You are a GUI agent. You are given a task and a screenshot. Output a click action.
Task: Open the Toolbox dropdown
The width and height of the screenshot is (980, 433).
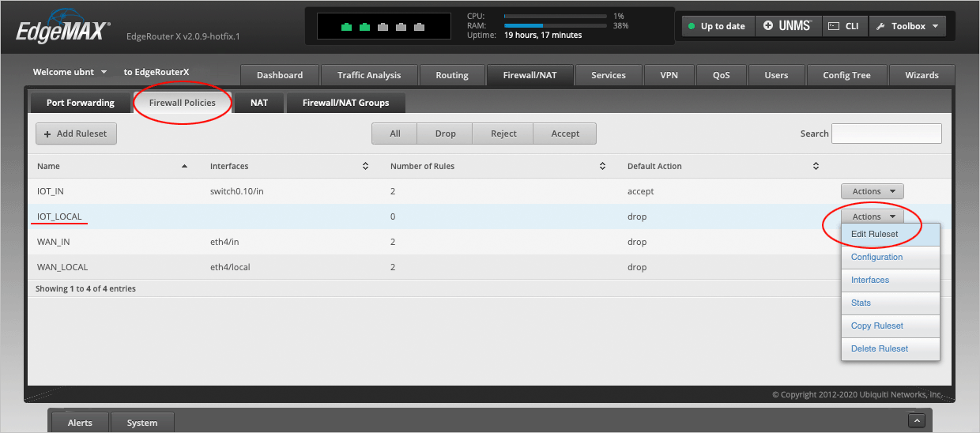[907, 26]
